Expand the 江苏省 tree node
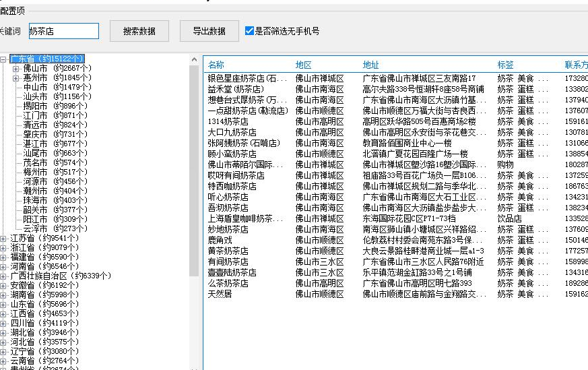 3,239
